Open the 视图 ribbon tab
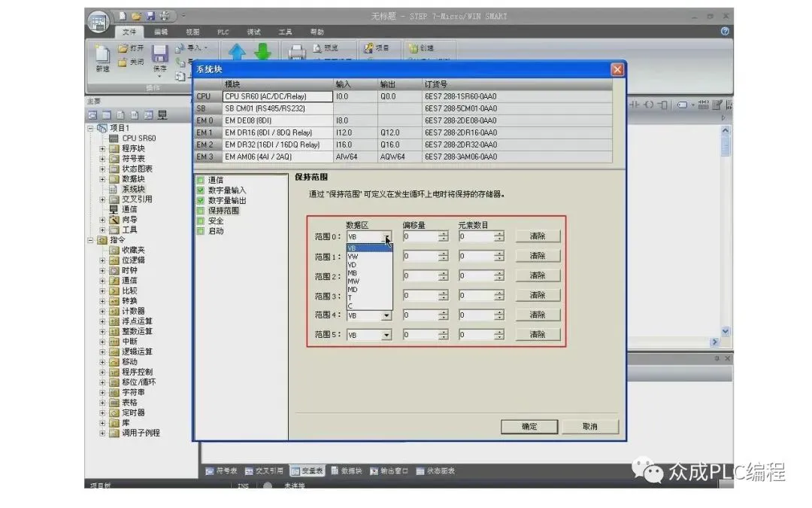Screen dimensions: 812x508 click(x=192, y=32)
